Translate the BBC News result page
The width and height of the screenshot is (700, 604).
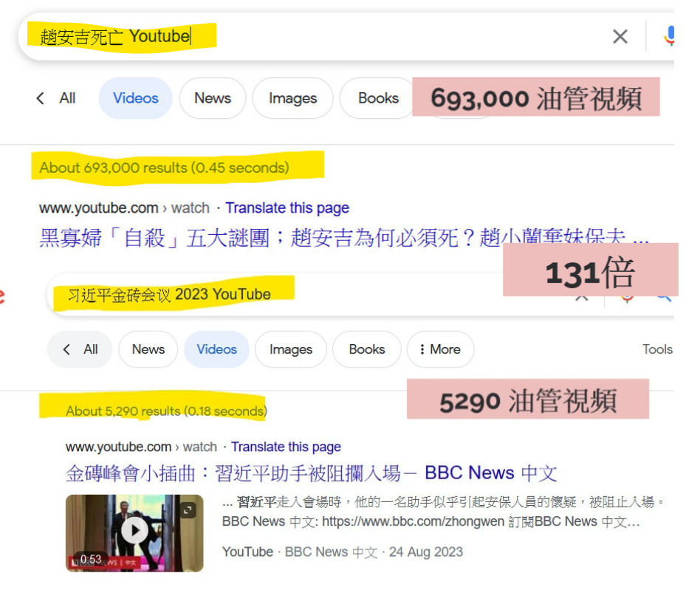[x=286, y=447]
